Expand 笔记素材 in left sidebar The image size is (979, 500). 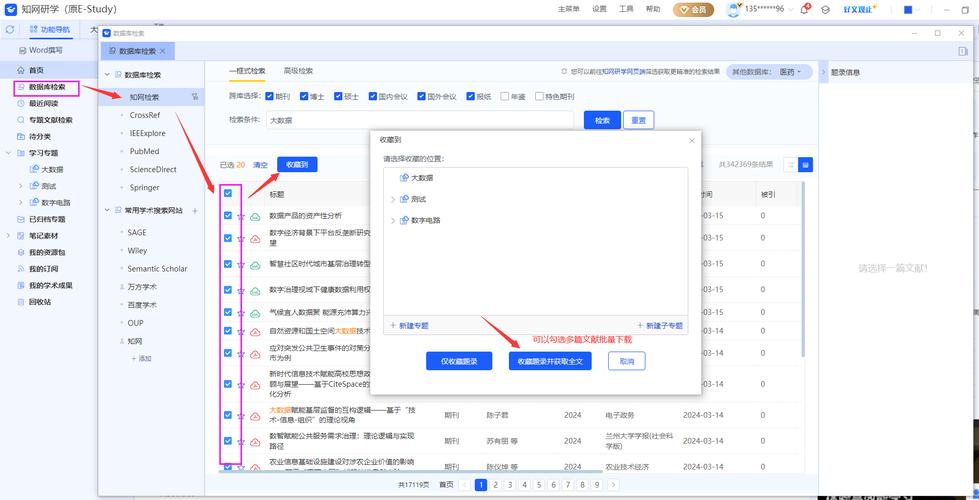[8, 236]
